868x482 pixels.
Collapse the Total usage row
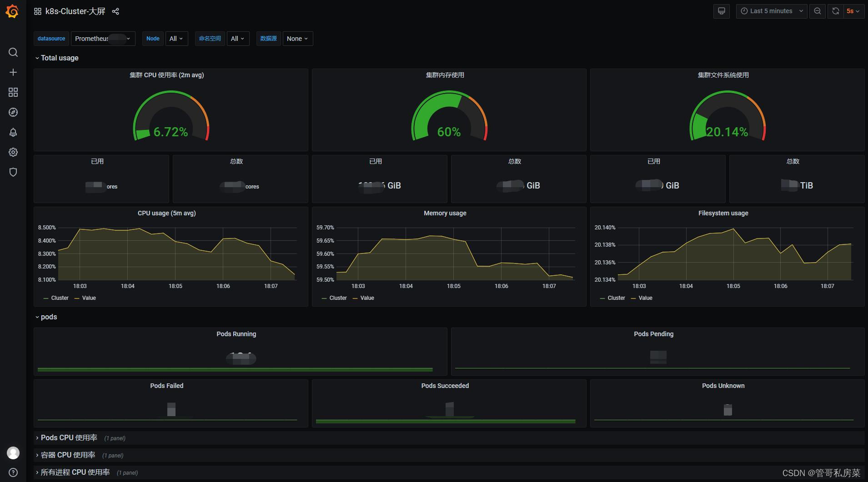(x=57, y=58)
